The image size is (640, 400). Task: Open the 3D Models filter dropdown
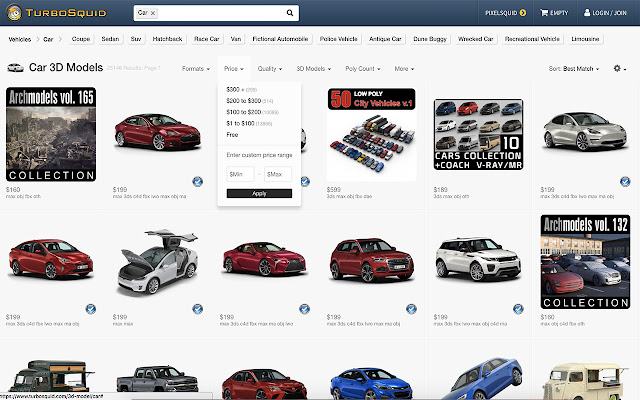pos(314,69)
